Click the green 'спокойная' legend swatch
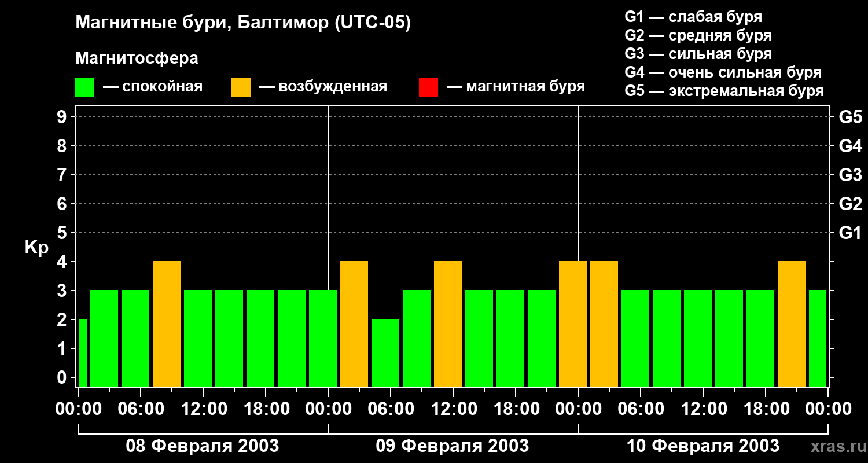 (x=84, y=87)
